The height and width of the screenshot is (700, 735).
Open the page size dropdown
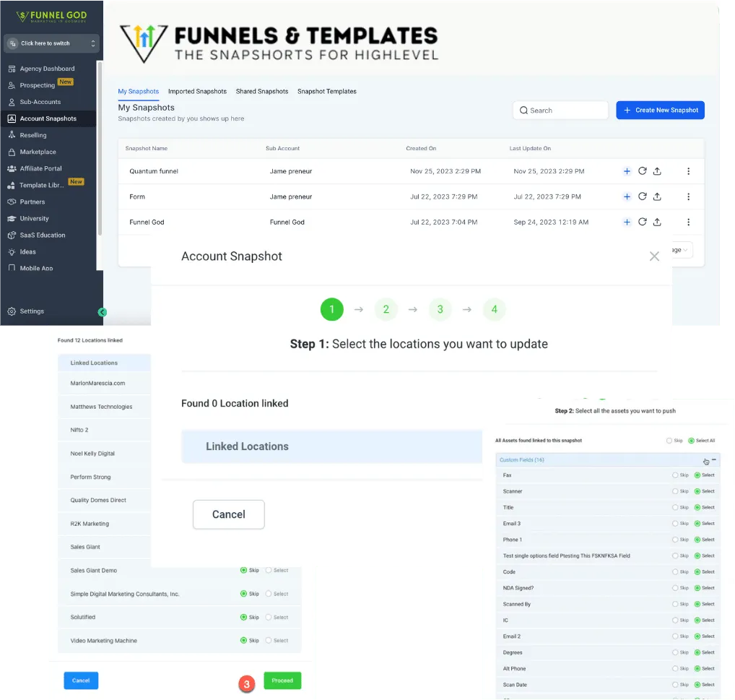click(682, 250)
